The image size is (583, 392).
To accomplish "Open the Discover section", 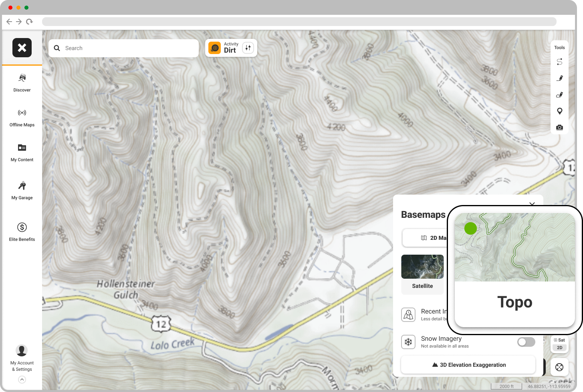I will tap(22, 83).
